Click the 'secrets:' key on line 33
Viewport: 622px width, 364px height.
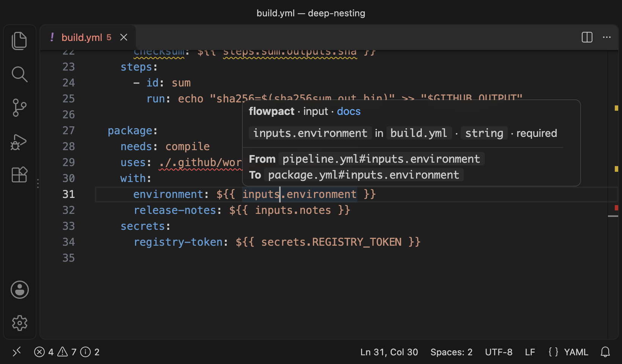coord(145,226)
